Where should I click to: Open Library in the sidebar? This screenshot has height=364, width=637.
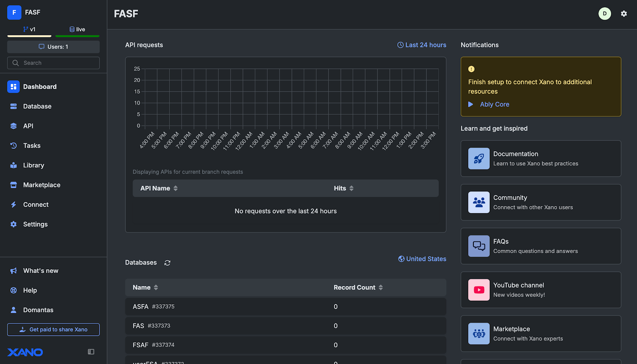point(53,165)
